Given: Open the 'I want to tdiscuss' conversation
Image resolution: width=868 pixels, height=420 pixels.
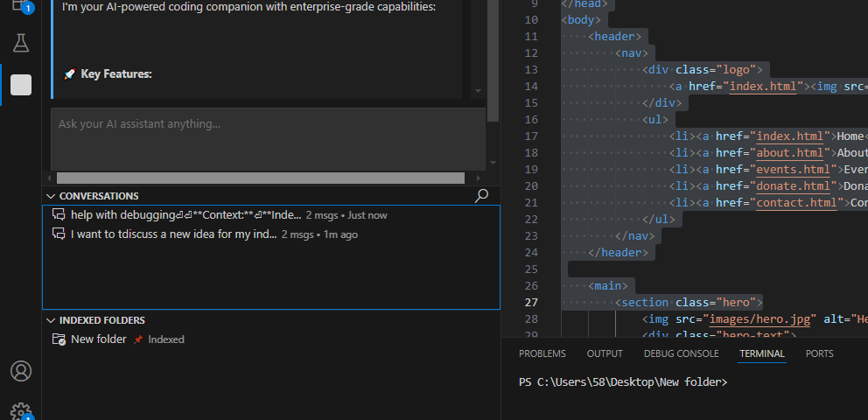Looking at the screenshot, I should tap(173, 234).
